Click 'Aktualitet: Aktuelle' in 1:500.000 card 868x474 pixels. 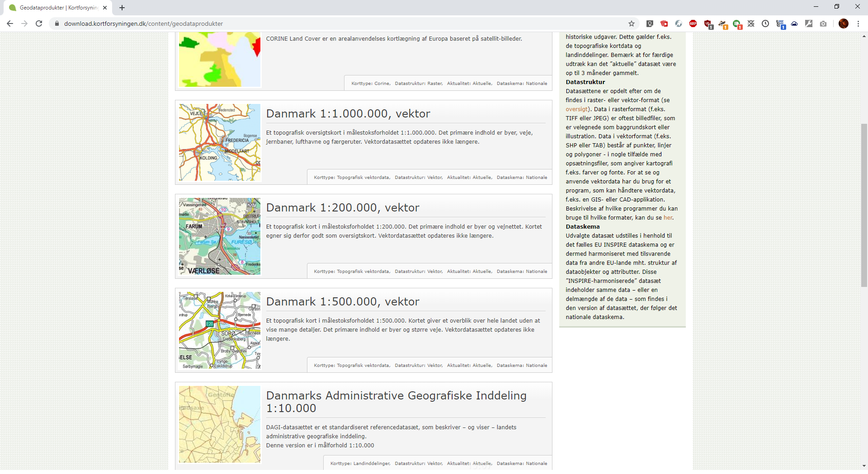pyautogui.click(x=470, y=366)
